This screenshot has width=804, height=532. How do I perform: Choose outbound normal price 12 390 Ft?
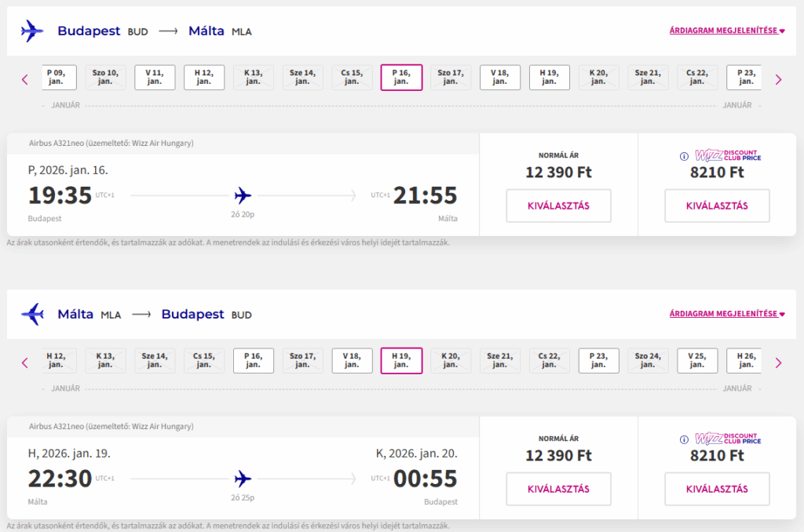pos(558,206)
